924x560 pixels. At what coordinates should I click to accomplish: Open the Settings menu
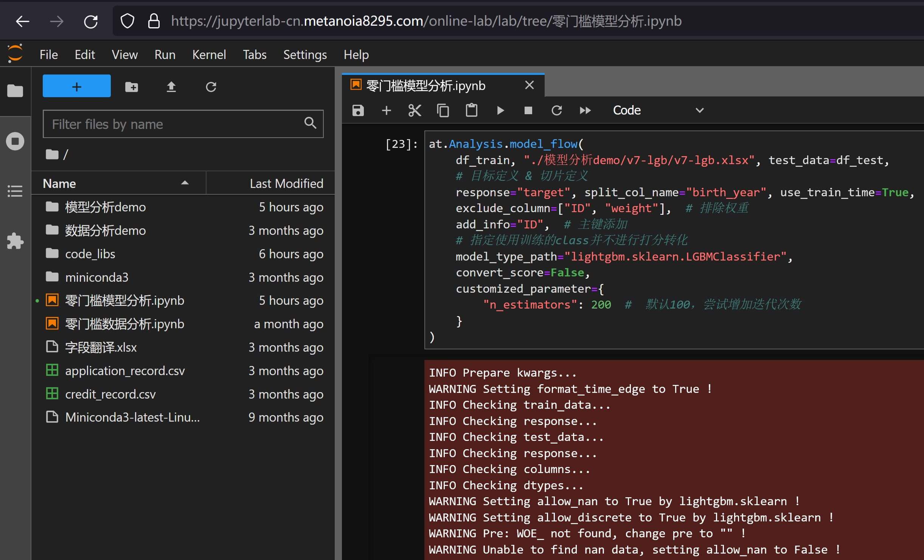pos(305,55)
